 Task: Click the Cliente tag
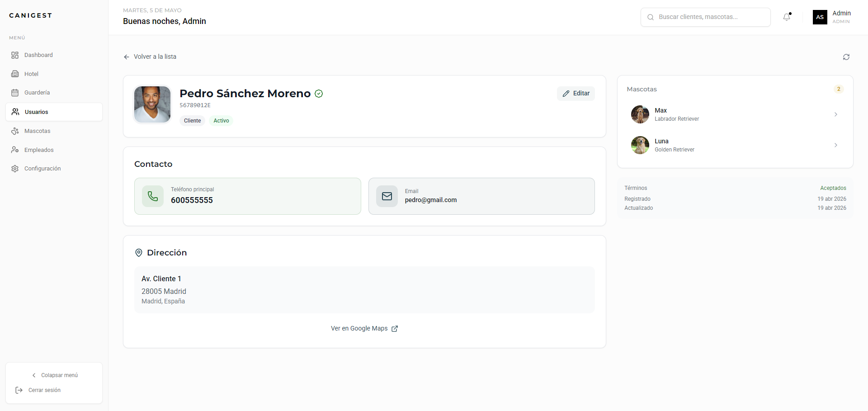(193, 121)
